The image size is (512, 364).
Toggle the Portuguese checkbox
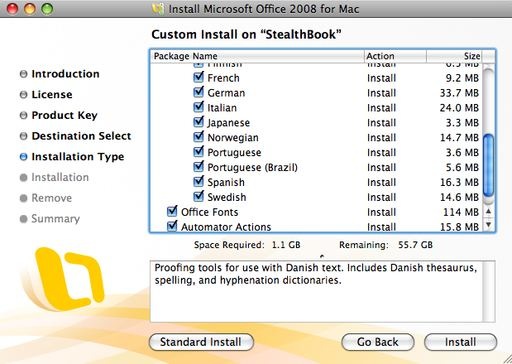[199, 152]
